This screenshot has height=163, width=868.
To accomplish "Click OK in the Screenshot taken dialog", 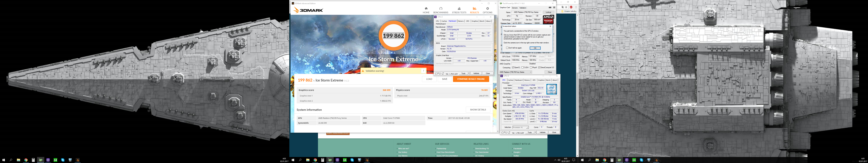I will [535, 48].
